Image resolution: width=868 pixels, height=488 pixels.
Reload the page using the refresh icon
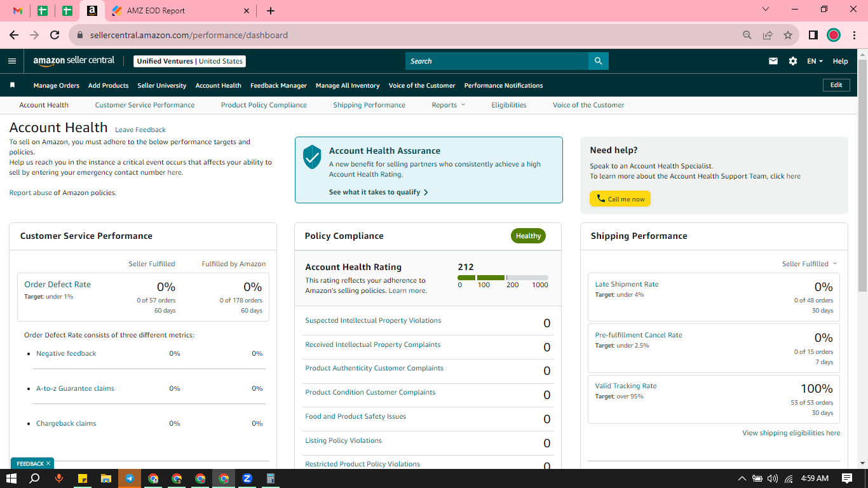(55, 35)
